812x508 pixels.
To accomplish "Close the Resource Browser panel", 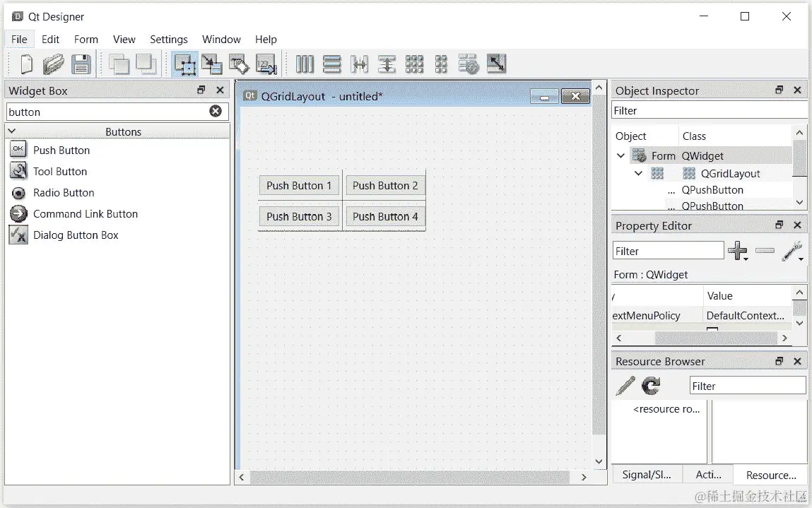I will 797,362.
